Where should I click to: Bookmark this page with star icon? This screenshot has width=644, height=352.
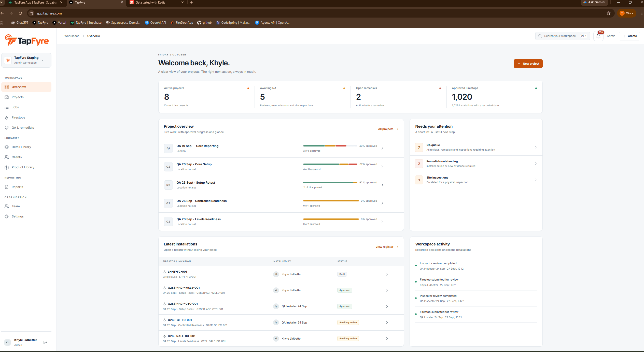(x=609, y=13)
